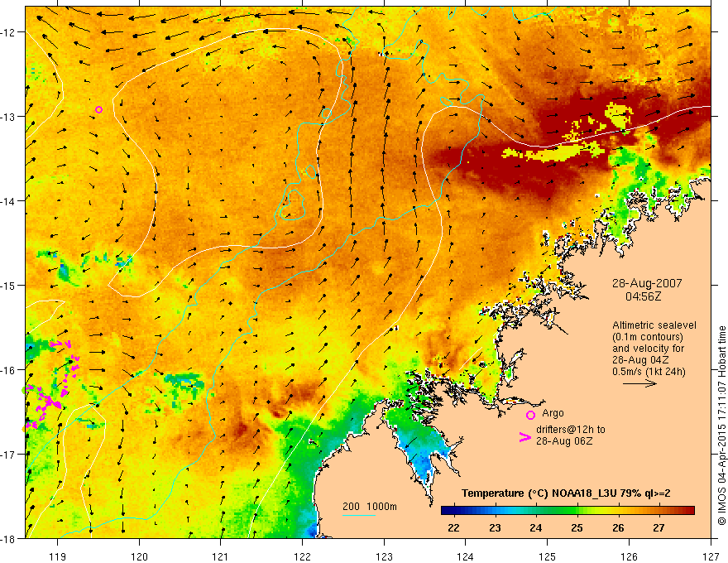This screenshot has width=728, height=563.
Task: Click the 'and velocity for' legend line
Action: tap(648, 349)
